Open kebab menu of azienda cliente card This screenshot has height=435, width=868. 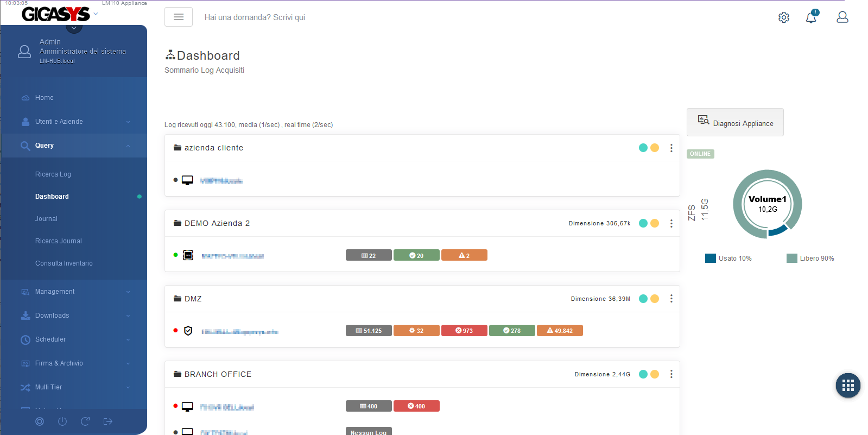[x=671, y=148]
